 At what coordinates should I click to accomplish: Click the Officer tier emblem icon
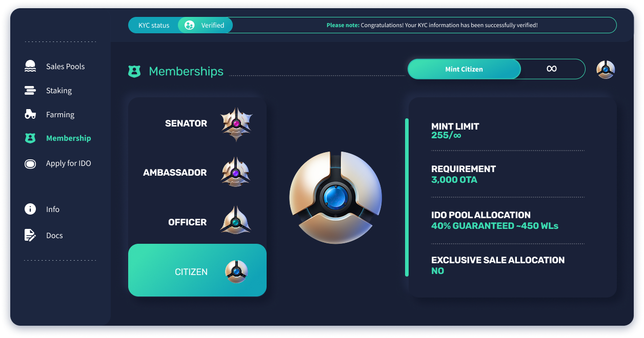pos(235,221)
